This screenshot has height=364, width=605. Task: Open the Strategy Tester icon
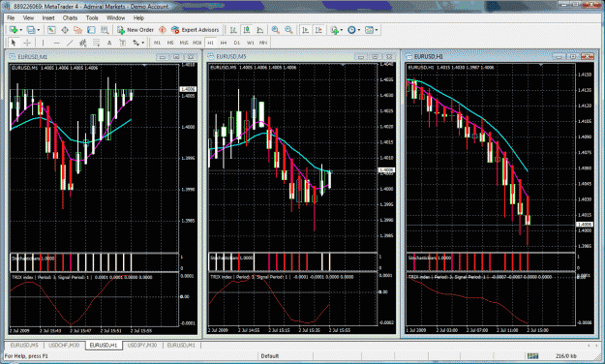(x=105, y=30)
